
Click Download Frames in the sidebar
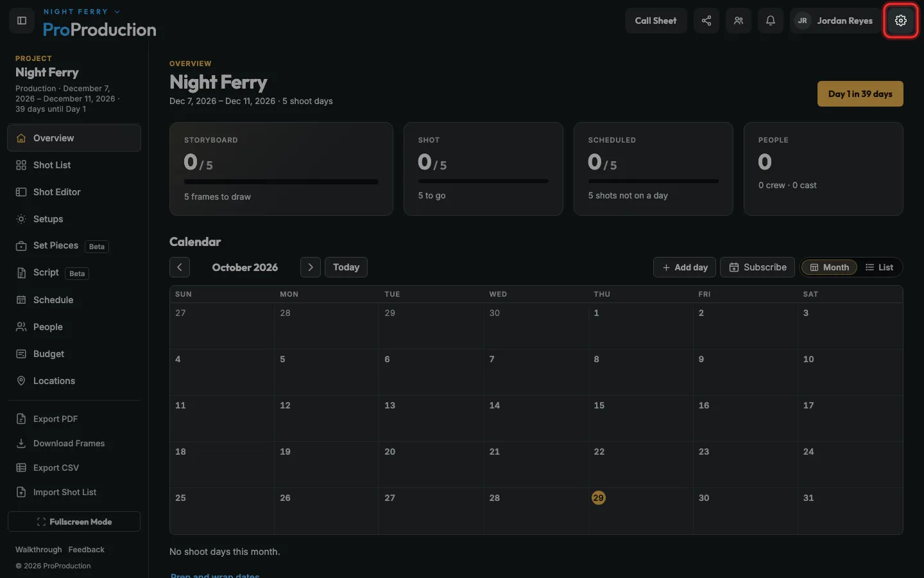pyautogui.click(x=74, y=443)
